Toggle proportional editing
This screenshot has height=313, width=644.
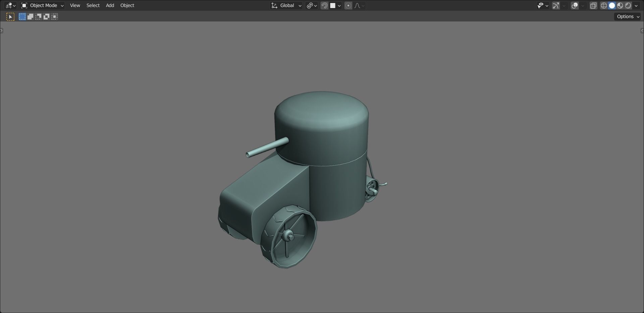click(348, 5)
